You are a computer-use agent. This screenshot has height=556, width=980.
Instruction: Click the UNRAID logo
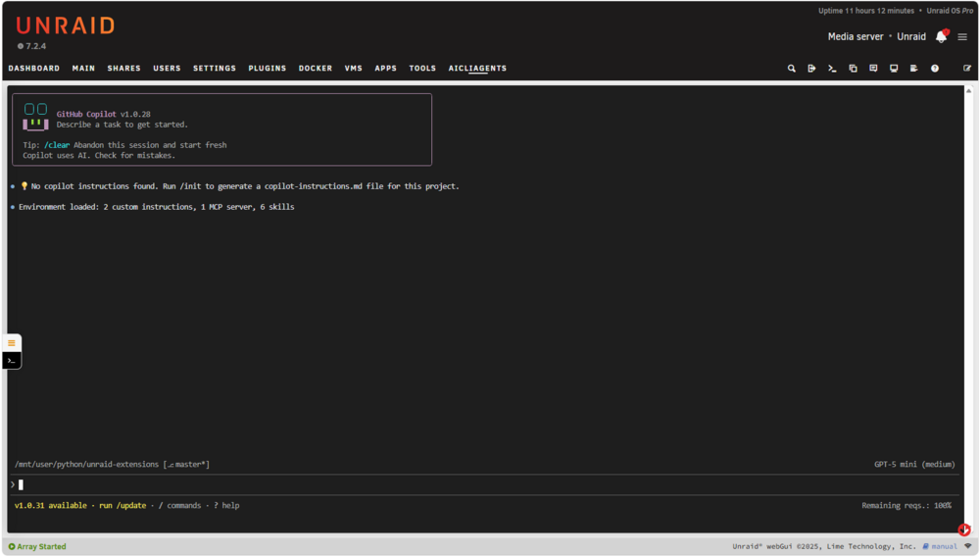click(x=66, y=25)
